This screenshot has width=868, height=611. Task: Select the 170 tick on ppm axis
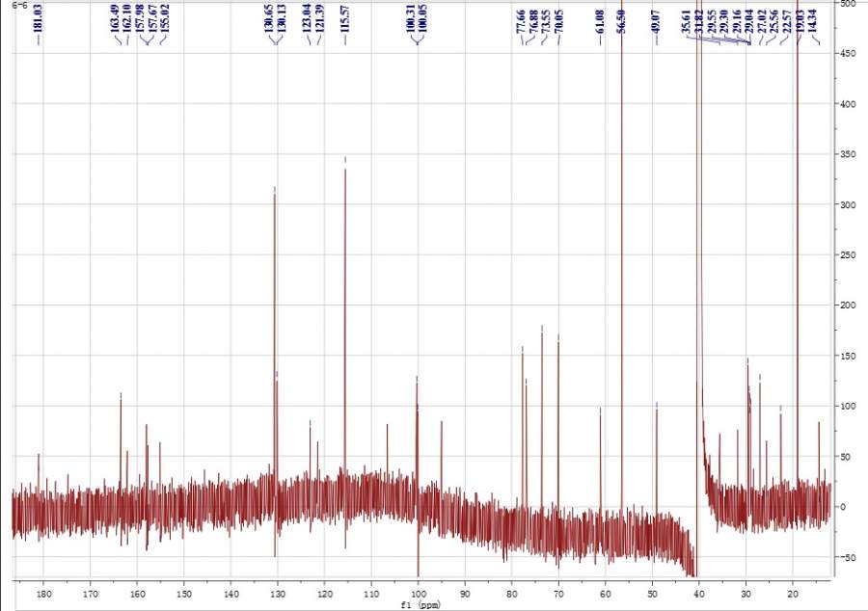[x=91, y=595]
